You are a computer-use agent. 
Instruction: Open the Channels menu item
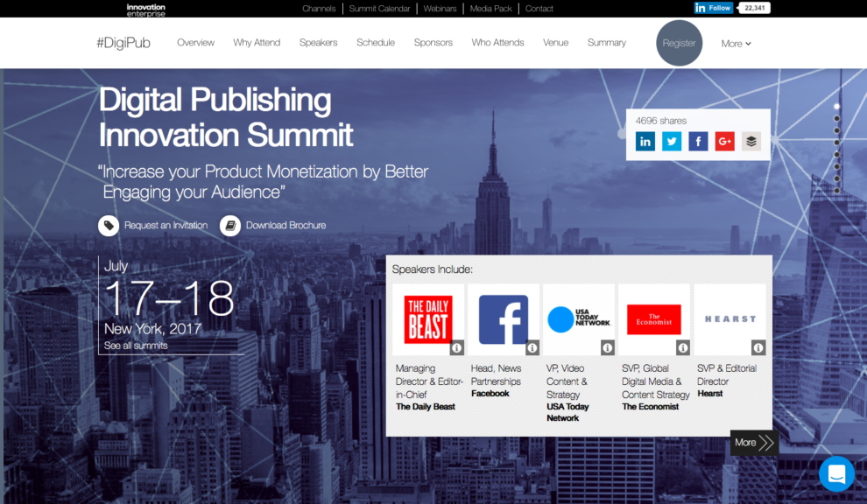point(319,8)
